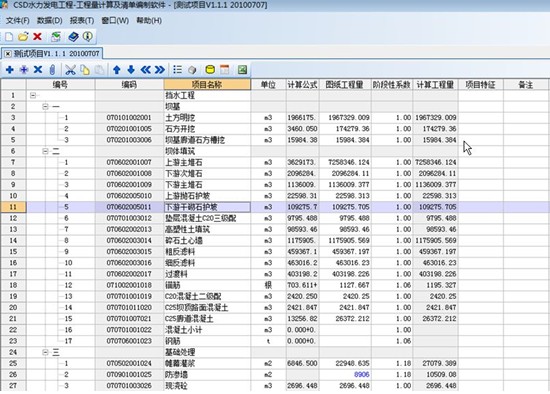This screenshot has width=550, height=394.
Task: Promote level with double left arrows
Action: [x=146, y=70]
